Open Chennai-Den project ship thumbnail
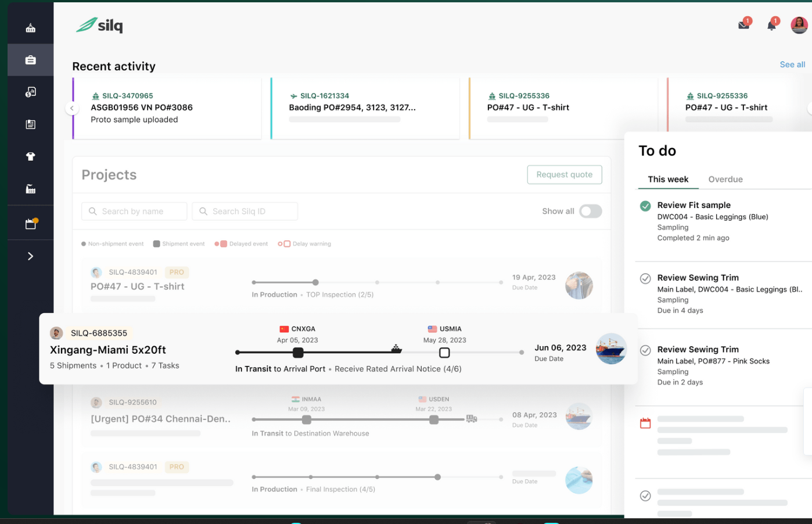This screenshot has height=524, width=812. tap(579, 417)
